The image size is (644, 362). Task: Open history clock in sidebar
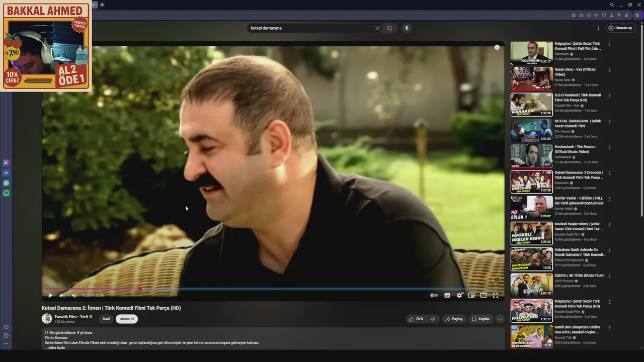(x=6, y=335)
